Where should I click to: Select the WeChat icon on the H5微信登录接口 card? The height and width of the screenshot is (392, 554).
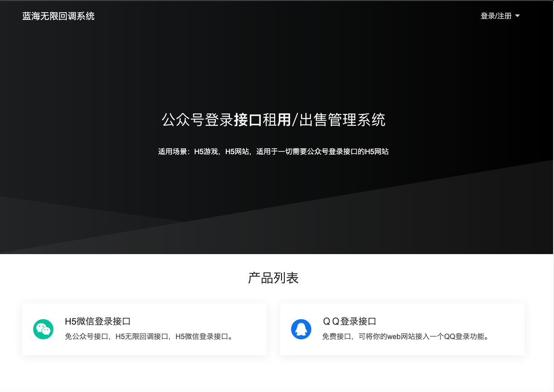click(43, 329)
